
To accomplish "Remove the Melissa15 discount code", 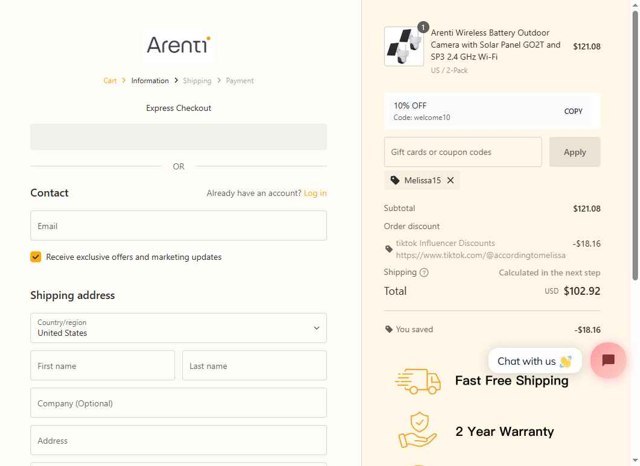I will pos(450,180).
